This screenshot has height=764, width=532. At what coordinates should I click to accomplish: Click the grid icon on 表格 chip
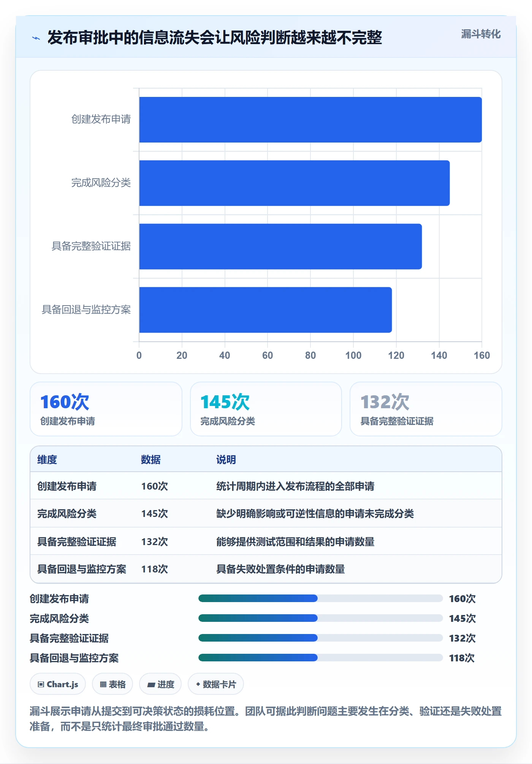pyautogui.click(x=103, y=685)
